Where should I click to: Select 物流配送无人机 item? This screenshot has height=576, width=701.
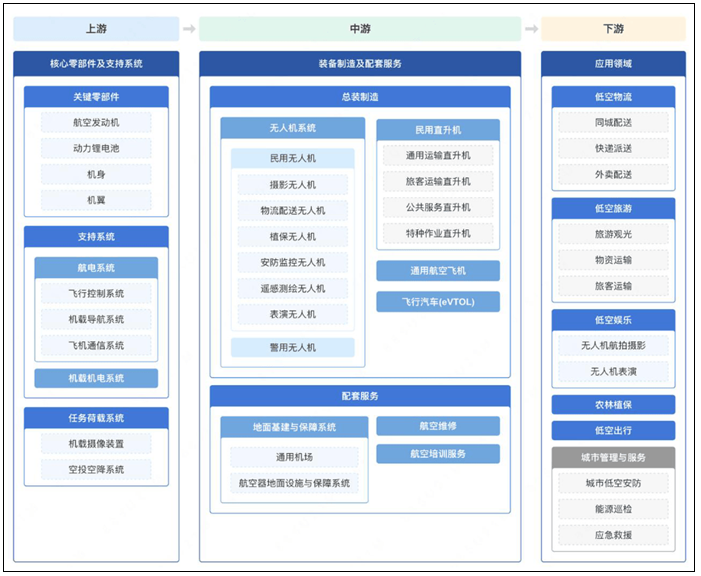click(293, 211)
